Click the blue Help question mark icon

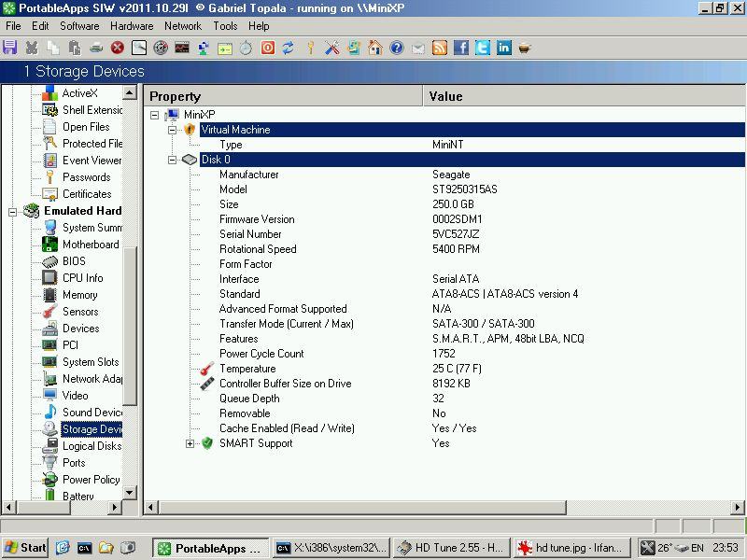click(x=396, y=48)
